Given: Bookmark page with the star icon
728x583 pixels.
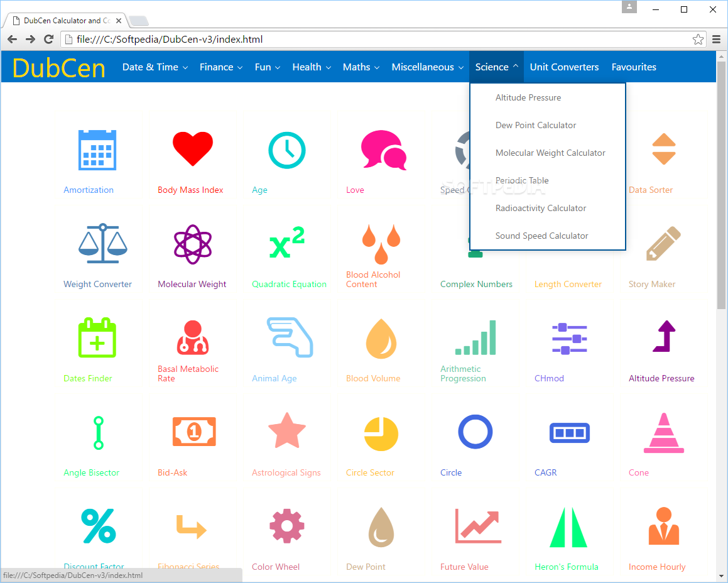Looking at the screenshot, I should coord(698,40).
